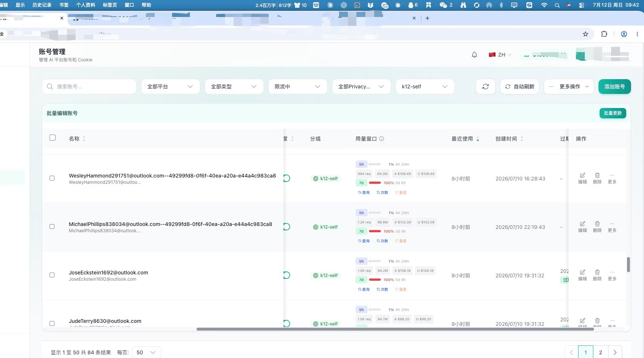This screenshot has height=358, width=644.
Task: Click the Bluetooth icon in menu bar
Action: click(x=501, y=5)
